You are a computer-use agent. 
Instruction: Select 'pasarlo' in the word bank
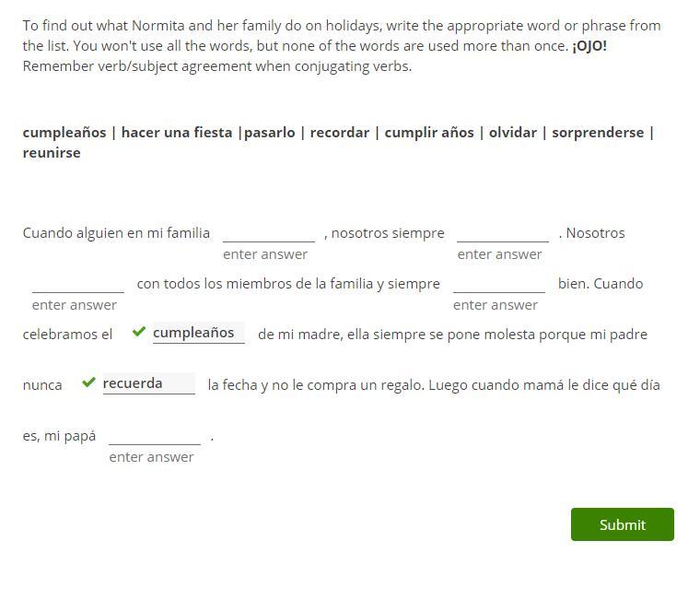[x=270, y=132]
